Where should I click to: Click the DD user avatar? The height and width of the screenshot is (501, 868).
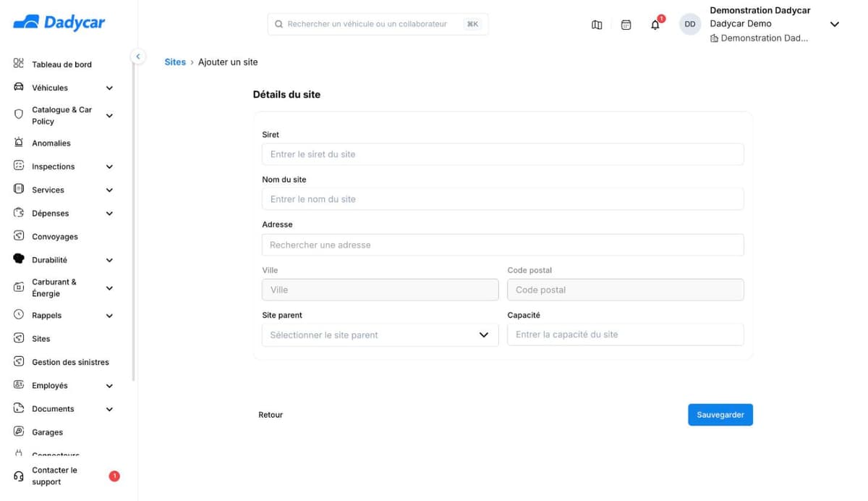(x=690, y=24)
